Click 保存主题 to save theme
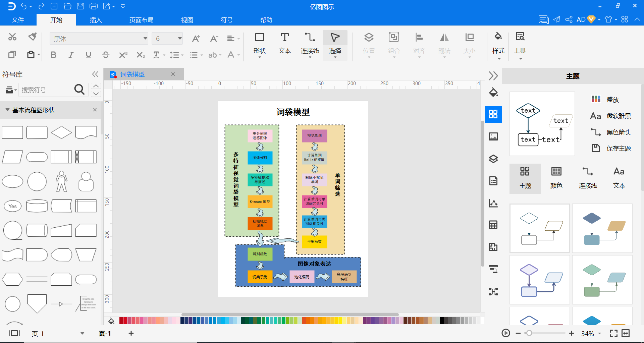644x343 pixels. click(x=611, y=148)
